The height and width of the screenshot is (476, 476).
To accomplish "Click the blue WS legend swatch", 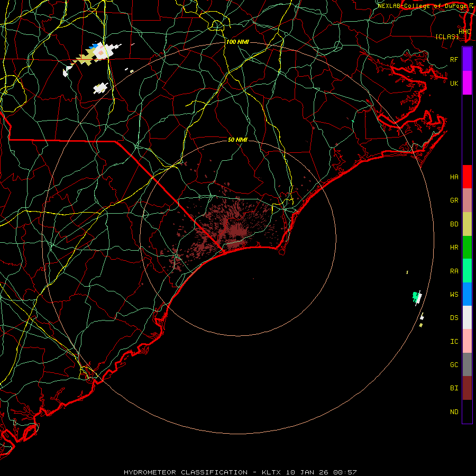I will click(467, 294).
